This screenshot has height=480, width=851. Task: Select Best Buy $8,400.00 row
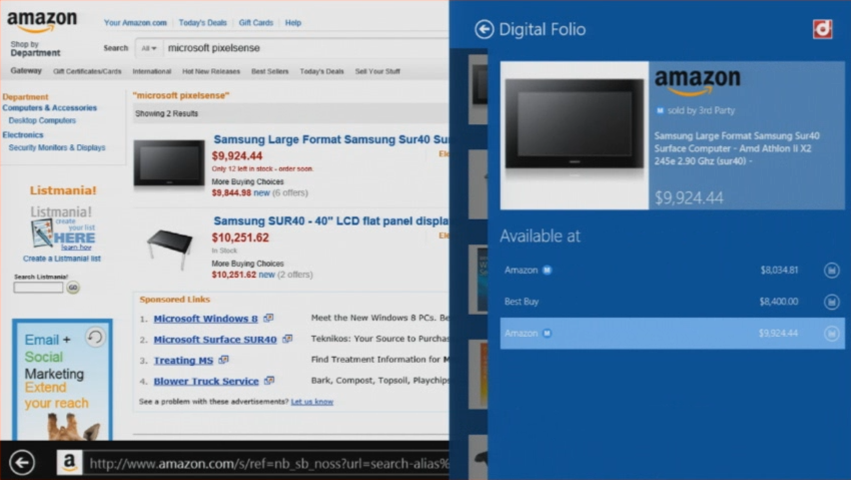(x=672, y=301)
